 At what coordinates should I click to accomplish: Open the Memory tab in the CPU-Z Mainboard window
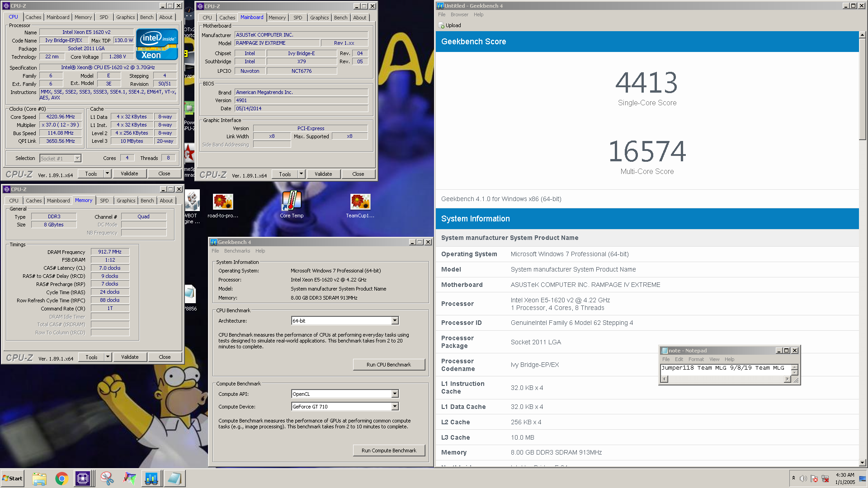tap(277, 18)
